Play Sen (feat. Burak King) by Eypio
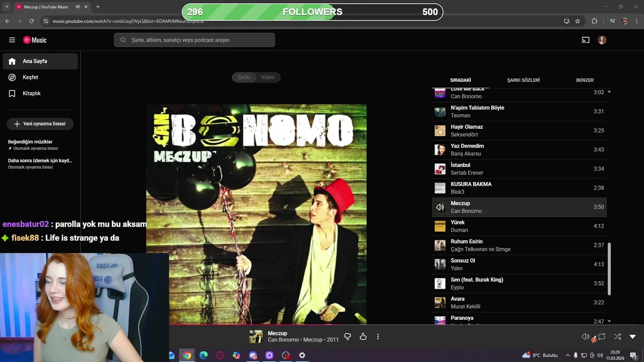Screen dimensions: 644x362 click(x=519, y=284)
